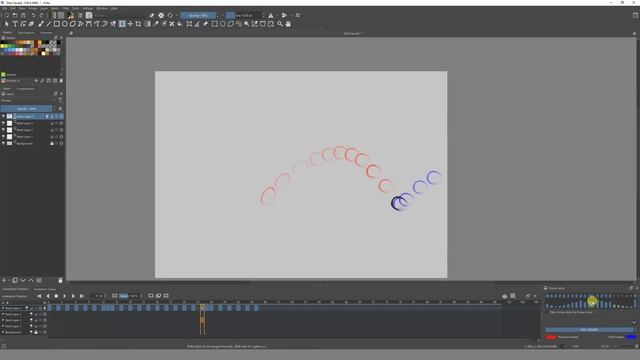Open onion skin settings icon on timeline
Screen dimensions: 640x360
(x=504, y=296)
